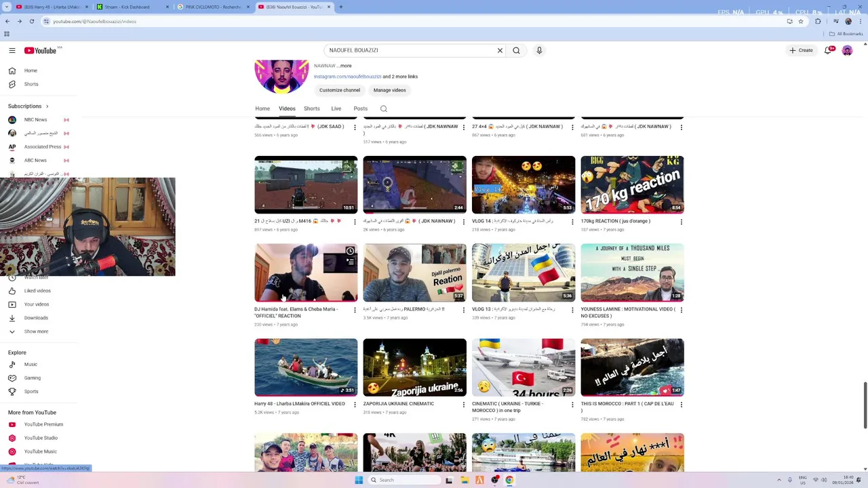Switch to the channel Shorts tab
Image resolution: width=868 pixels, height=488 pixels.
click(x=312, y=108)
